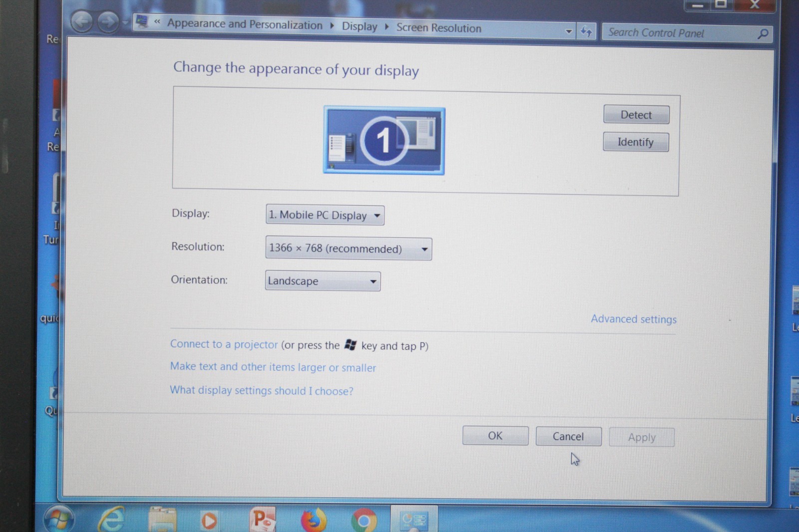
Task: Open PowerPoint from taskbar
Action: [x=263, y=520]
